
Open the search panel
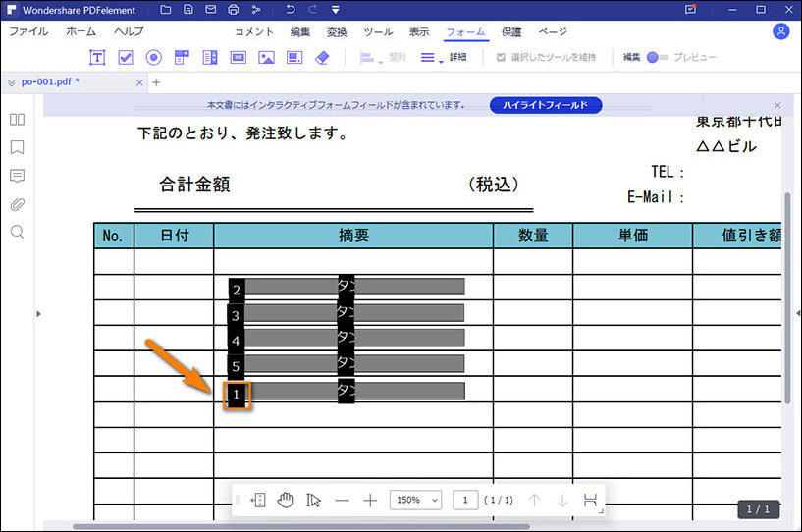point(17,233)
